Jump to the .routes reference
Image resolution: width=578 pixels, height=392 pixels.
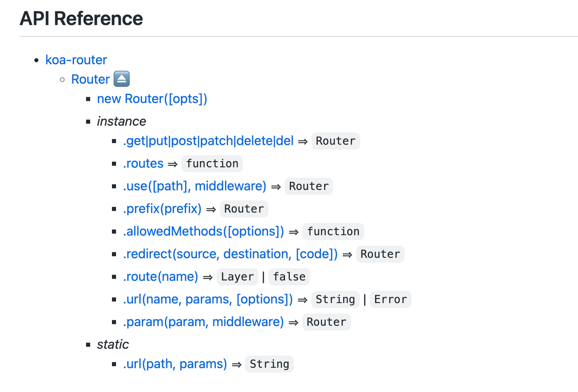pyautogui.click(x=143, y=163)
